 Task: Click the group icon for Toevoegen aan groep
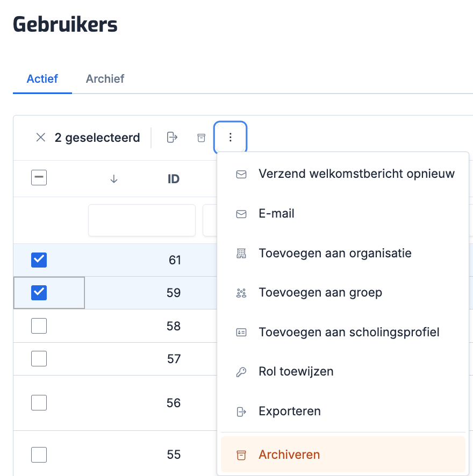[241, 293]
